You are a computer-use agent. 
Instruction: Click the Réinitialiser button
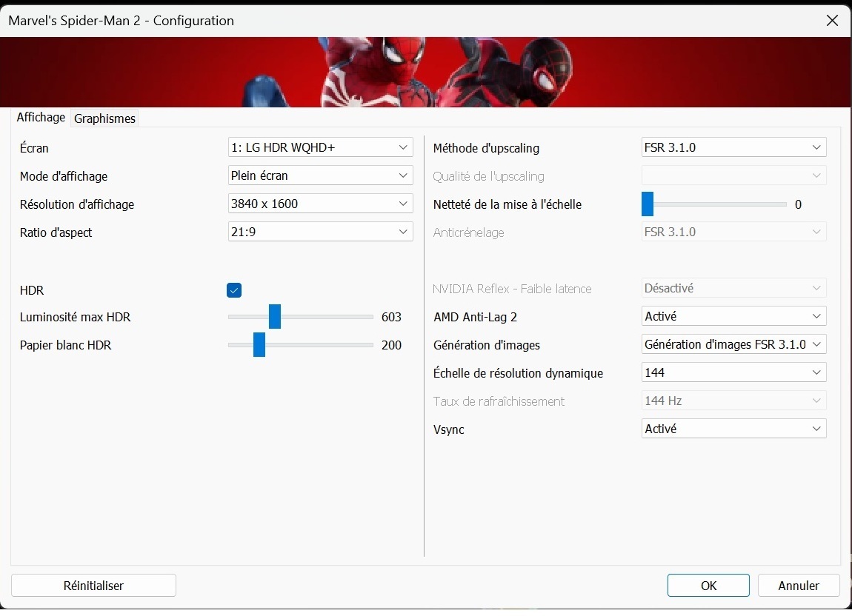point(93,586)
